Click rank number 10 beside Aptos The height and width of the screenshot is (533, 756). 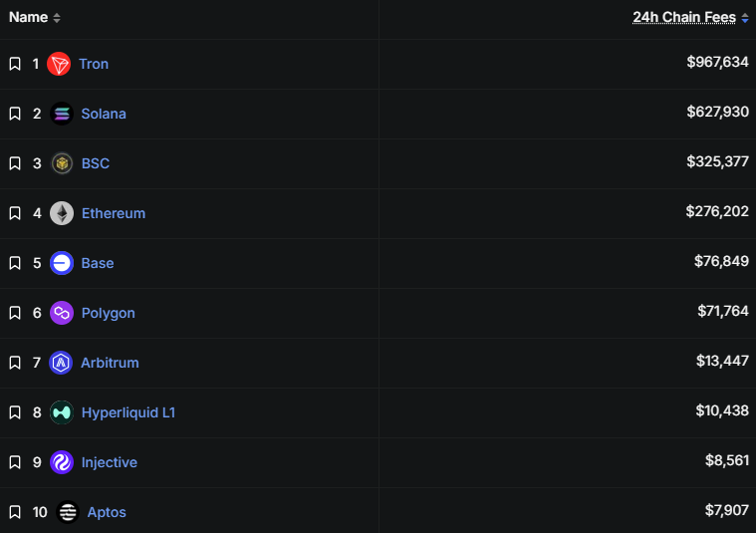(x=40, y=512)
